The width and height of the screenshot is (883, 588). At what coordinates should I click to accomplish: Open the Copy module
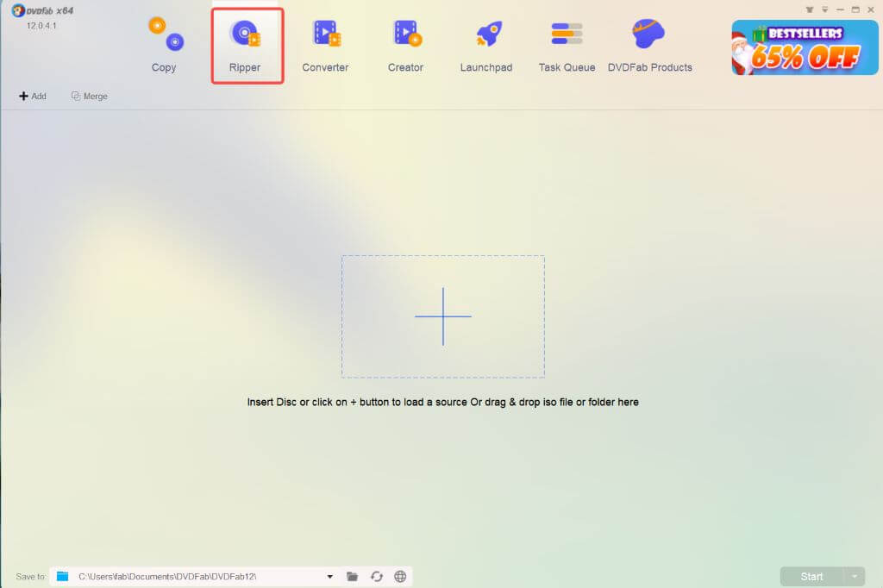(x=164, y=46)
